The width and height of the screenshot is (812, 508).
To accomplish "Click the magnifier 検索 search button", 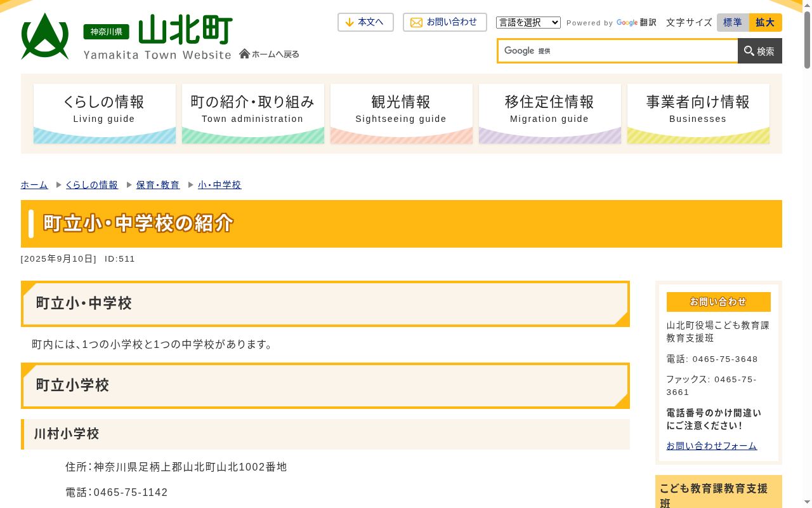I will pos(760,51).
